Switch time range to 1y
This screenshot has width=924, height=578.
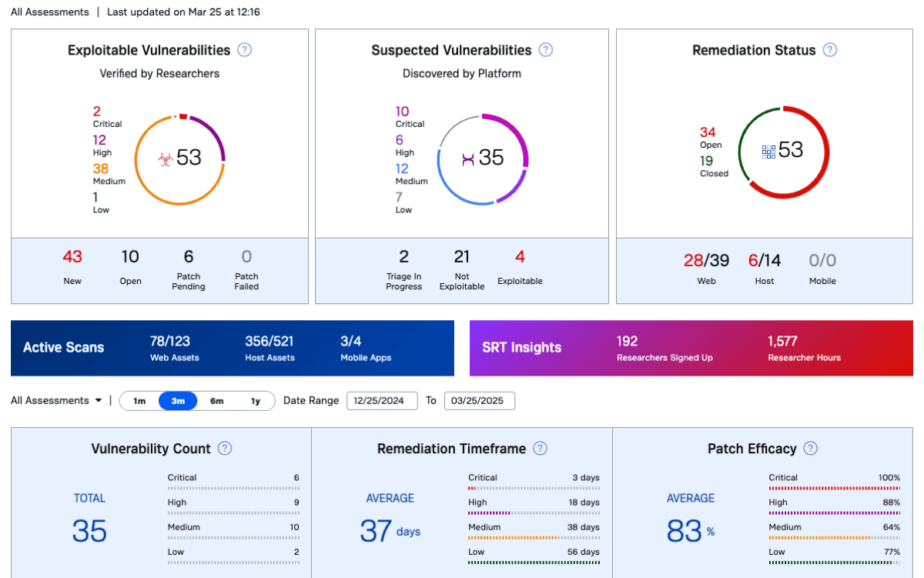click(255, 401)
